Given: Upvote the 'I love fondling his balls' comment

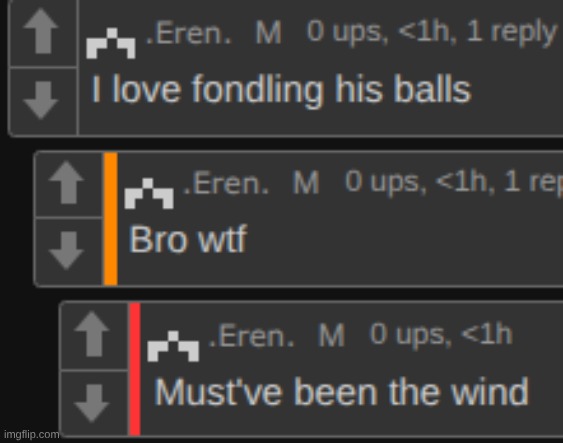Looking at the screenshot, I should coord(41,31).
